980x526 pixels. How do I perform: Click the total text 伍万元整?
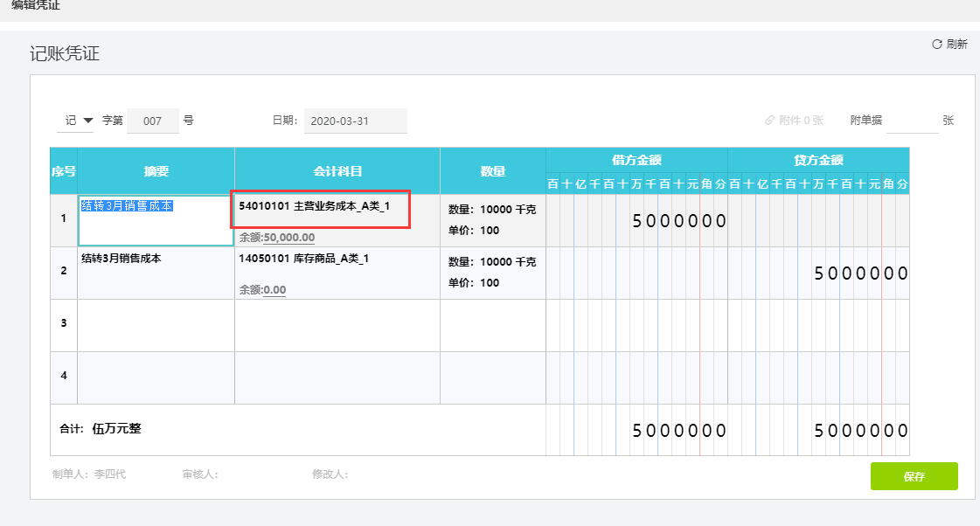[117, 428]
